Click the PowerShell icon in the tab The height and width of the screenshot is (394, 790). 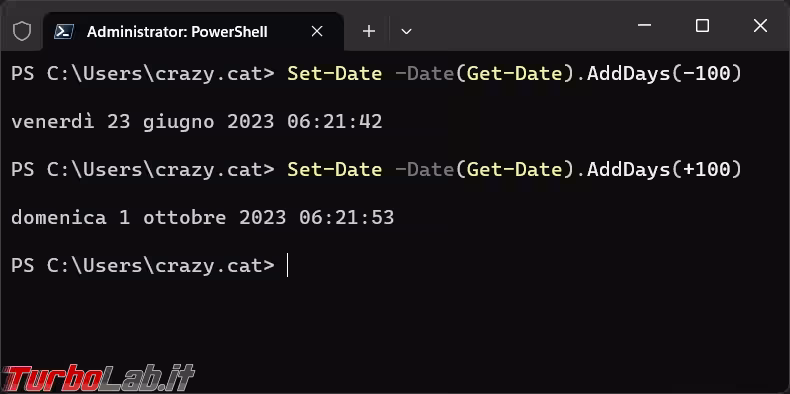coord(64,32)
